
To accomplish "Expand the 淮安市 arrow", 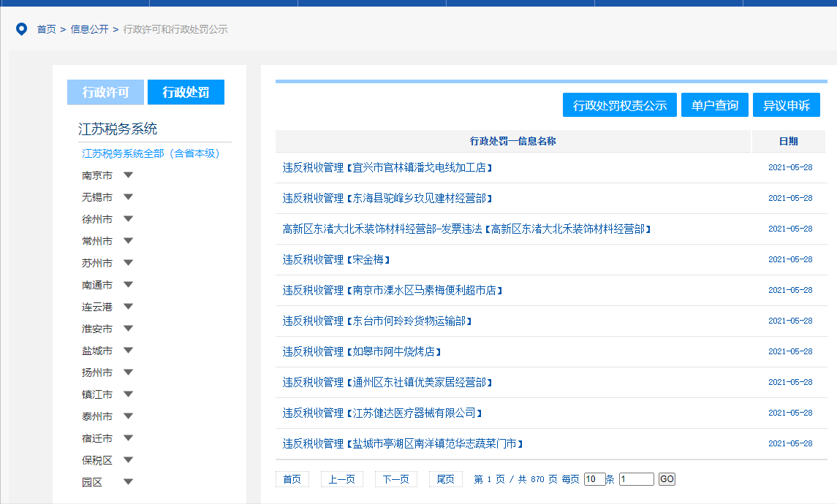I will point(128,328).
